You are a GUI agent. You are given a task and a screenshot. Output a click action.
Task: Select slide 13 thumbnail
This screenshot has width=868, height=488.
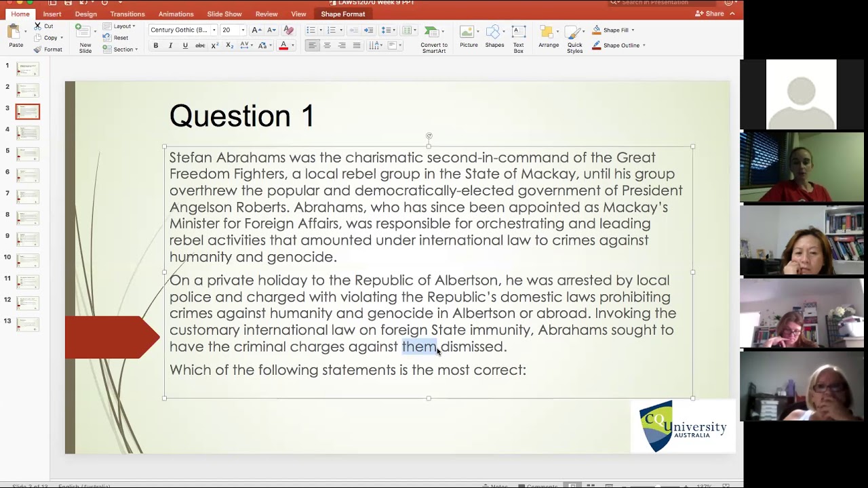28,324
